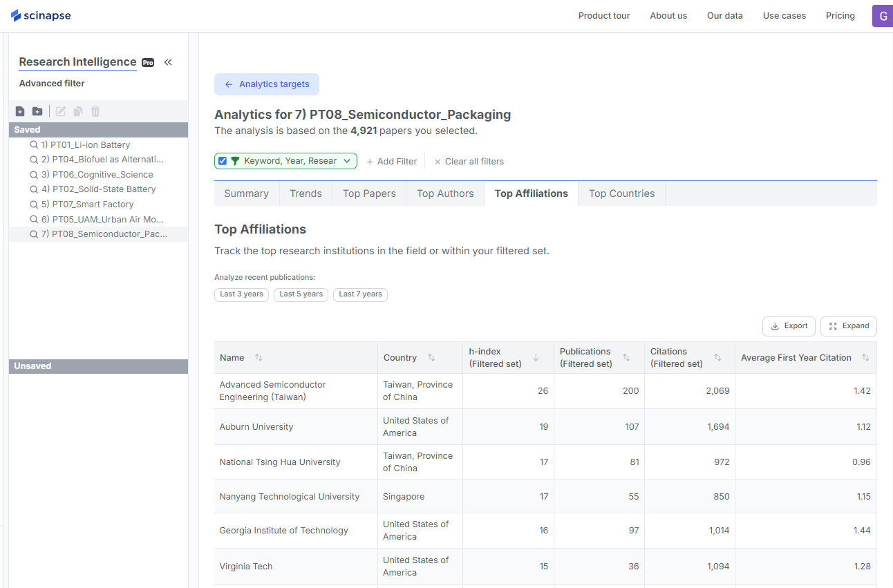Create a new saved filter document
The width and height of the screenshot is (893, 588).
pos(19,111)
